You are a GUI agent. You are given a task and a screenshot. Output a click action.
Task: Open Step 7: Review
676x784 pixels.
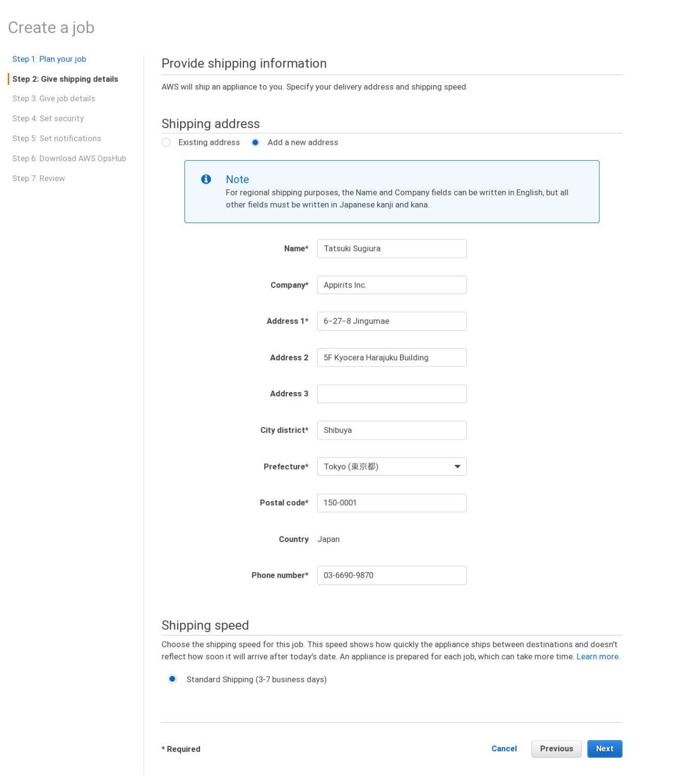click(38, 178)
